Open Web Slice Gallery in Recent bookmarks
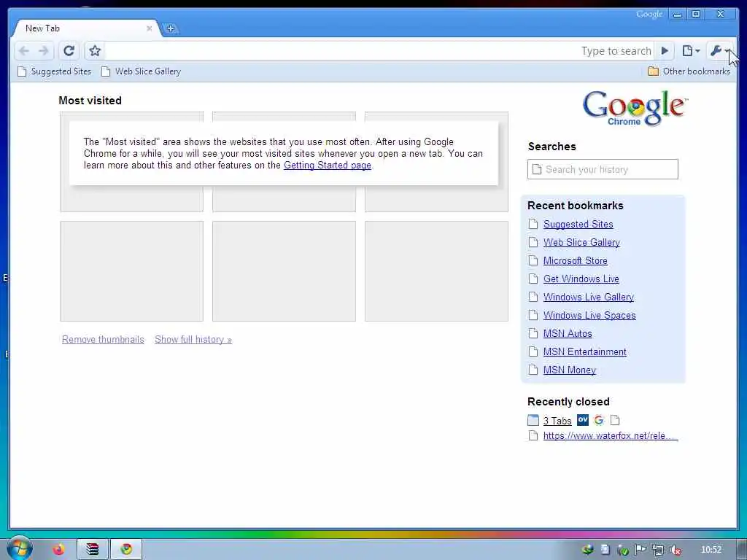This screenshot has width=747, height=560. 581,242
